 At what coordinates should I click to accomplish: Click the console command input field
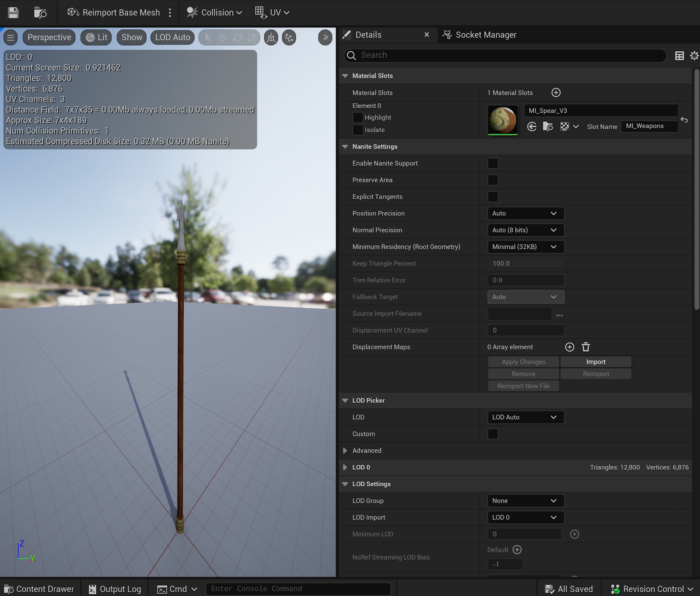(298, 589)
